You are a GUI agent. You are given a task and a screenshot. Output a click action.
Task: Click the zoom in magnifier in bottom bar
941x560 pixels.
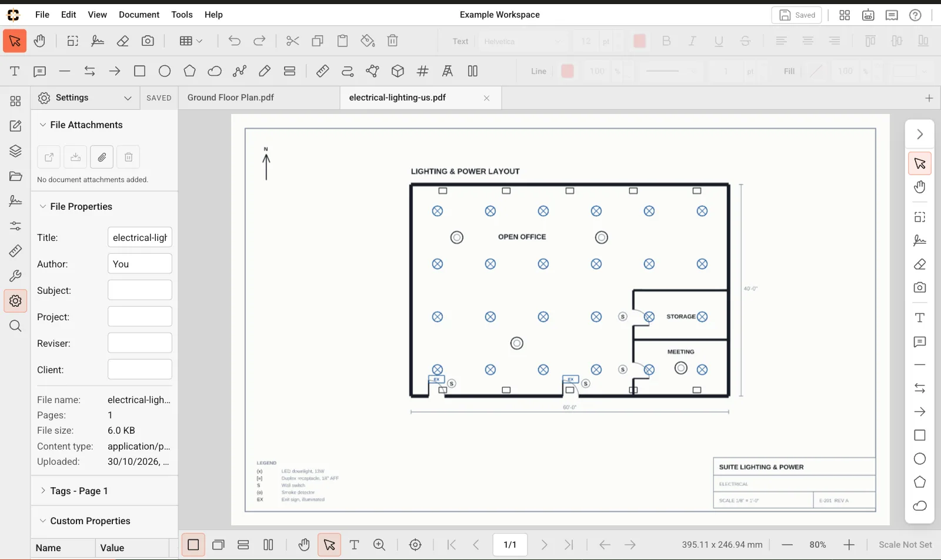(x=379, y=545)
